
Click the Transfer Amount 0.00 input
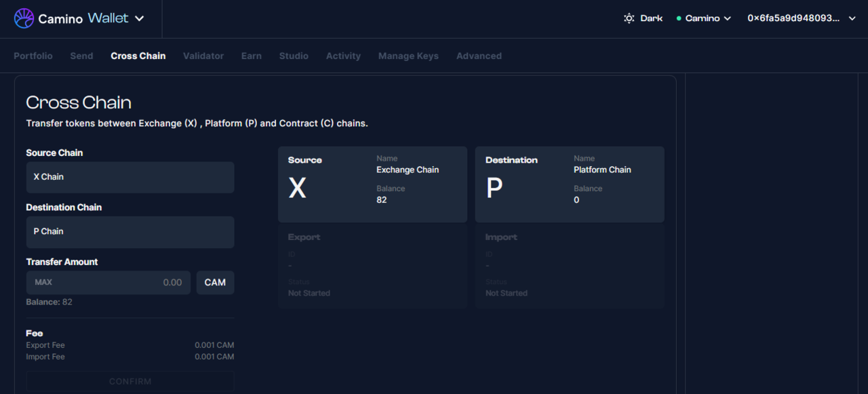[108, 282]
